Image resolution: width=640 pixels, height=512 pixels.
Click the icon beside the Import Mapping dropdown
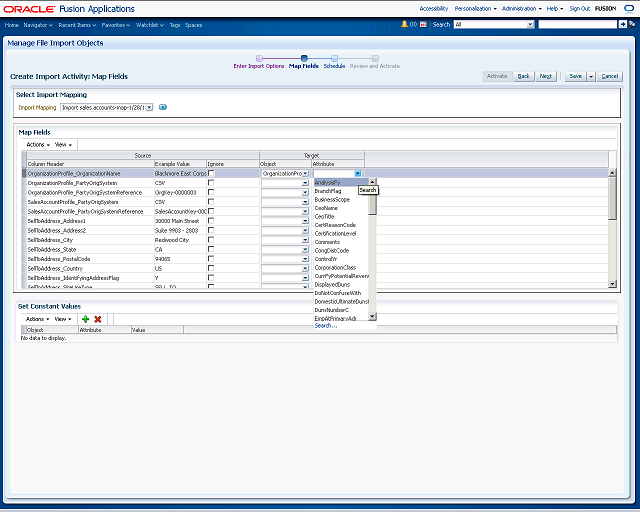point(163,107)
